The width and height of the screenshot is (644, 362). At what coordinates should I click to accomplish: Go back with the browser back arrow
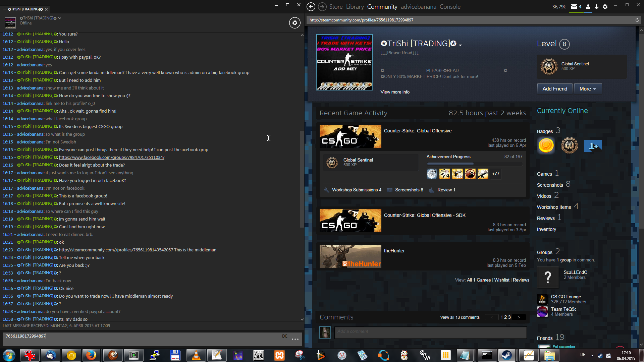coord(311,7)
